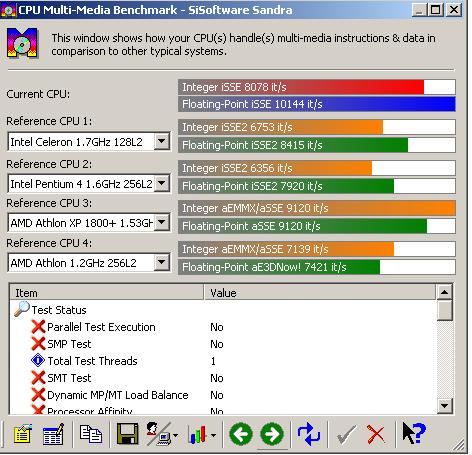Click red X icon beside SMP Test
472x455 pixels.
(x=38, y=344)
